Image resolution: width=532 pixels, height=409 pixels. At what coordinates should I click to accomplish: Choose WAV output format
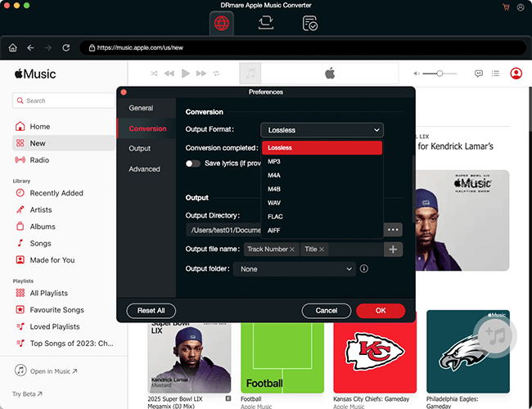pyautogui.click(x=322, y=203)
